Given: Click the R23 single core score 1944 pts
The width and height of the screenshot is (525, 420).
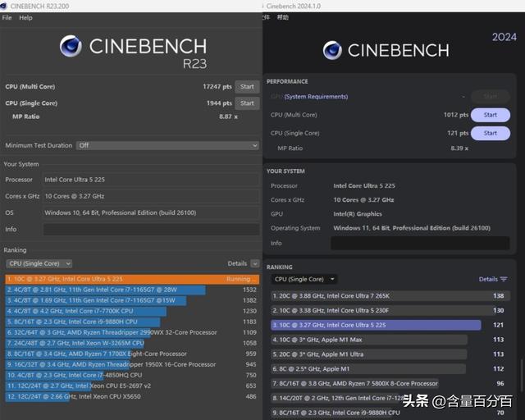Looking at the screenshot, I should tap(219, 103).
